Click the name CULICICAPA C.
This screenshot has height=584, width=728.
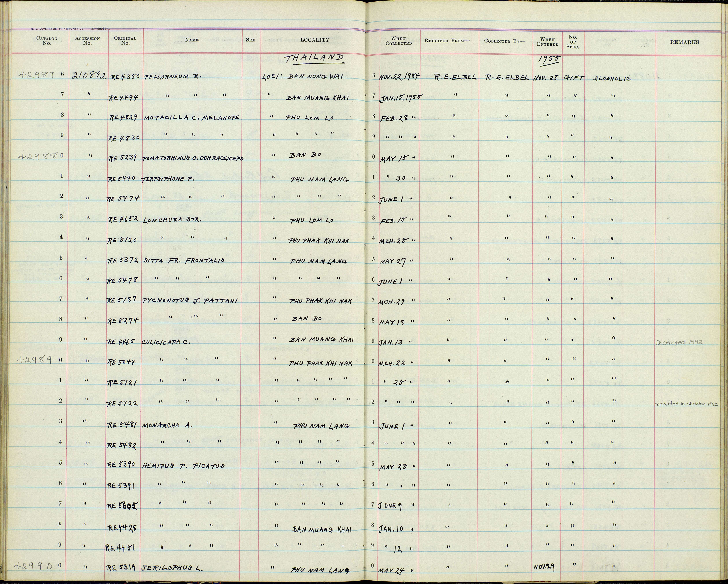(x=166, y=341)
